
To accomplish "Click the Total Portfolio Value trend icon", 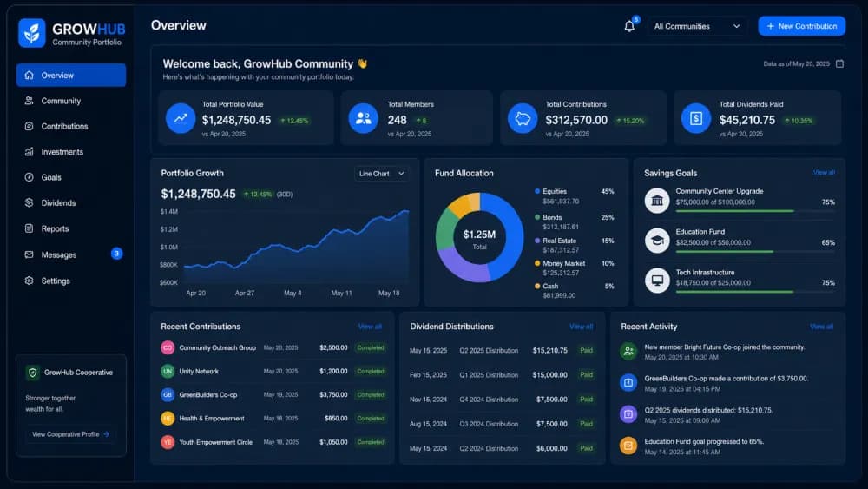I will click(x=181, y=118).
